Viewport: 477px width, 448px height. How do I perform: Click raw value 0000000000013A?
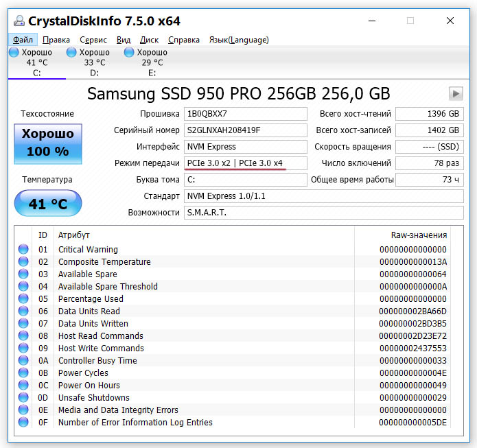412,262
